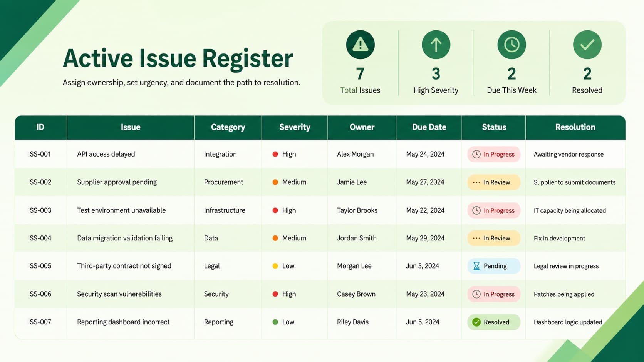Click the "Jun 5, 2024" due date

click(x=423, y=322)
